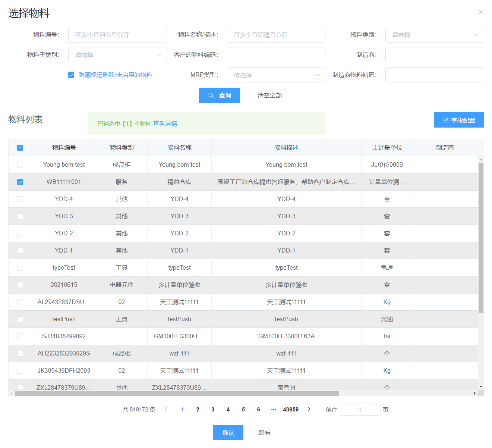Toggle the select-all checkbox in table header
Image resolution: width=492 pixels, height=448 pixels.
tap(20, 148)
